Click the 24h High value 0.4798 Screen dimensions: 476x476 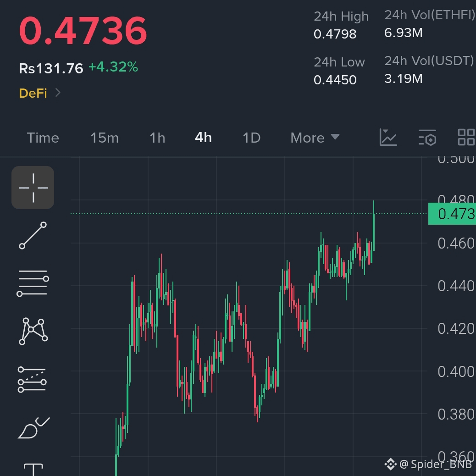335,34
